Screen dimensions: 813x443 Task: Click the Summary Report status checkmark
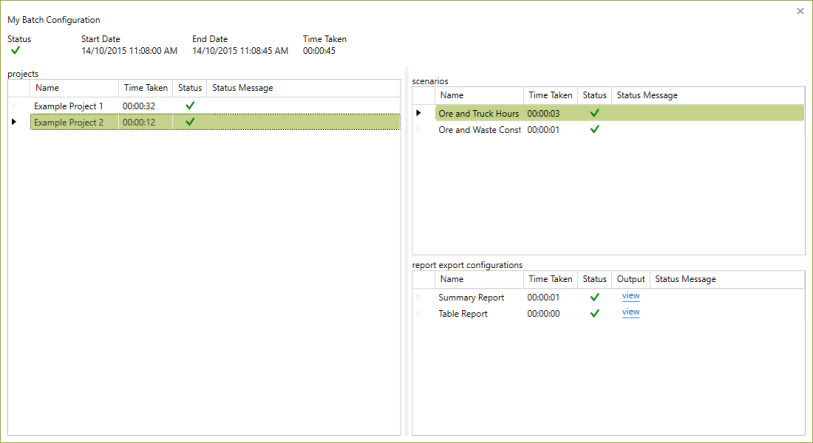pyautogui.click(x=595, y=297)
